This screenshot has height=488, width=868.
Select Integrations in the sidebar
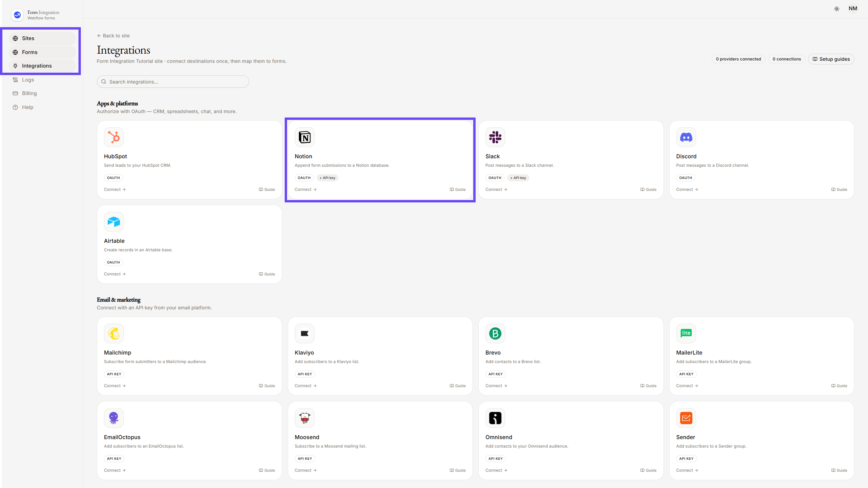[x=42, y=66]
